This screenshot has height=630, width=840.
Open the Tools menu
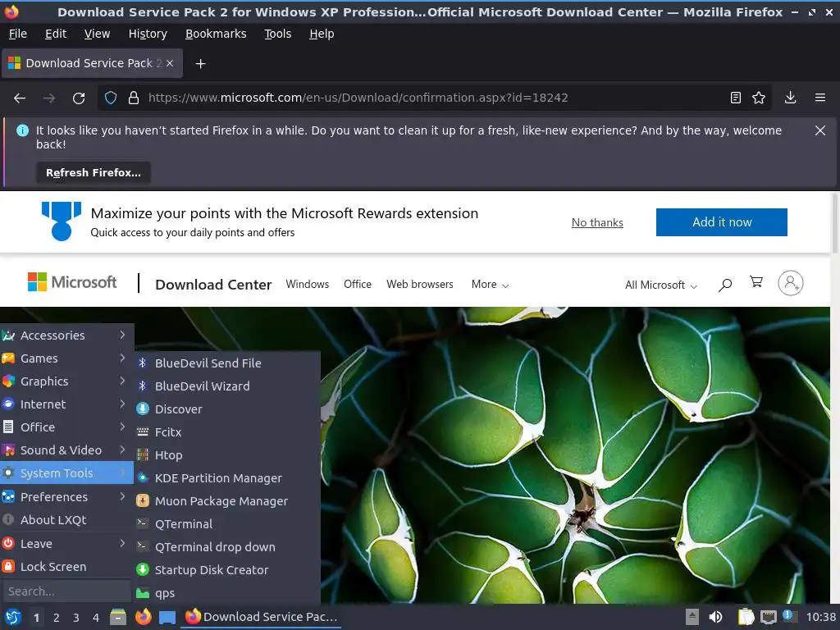[277, 34]
